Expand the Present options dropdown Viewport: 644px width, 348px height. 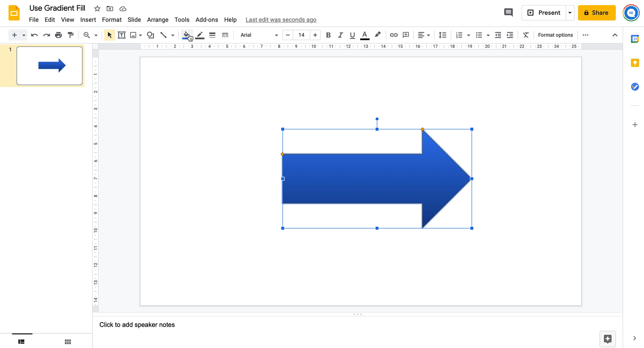[570, 13]
